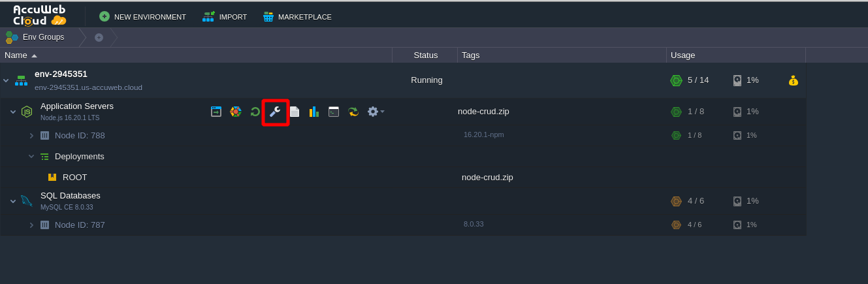The width and height of the screenshot is (868, 284).
Task: Click the New Environment button
Action: pyautogui.click(x=142, y=16)
